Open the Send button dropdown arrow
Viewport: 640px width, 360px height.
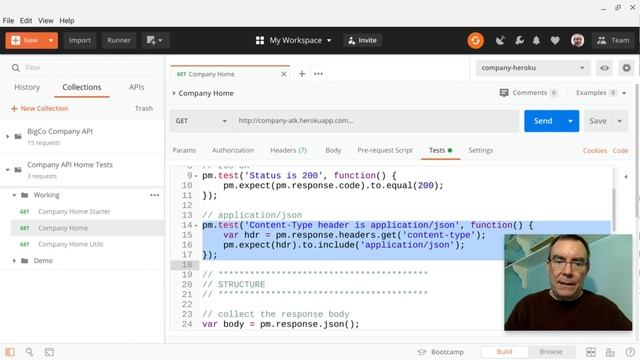[x=570, y=121]
